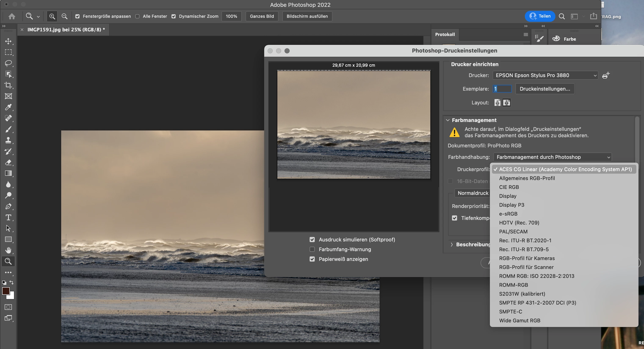Select Wide Gamut RGB profile
Viewport: 644px width, 349px height.
click(x=520, y=320)
